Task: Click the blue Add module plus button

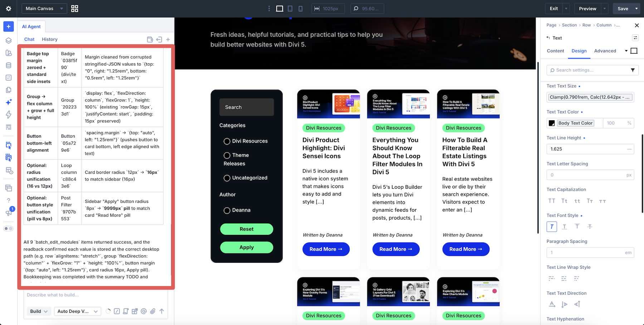Action: 9,26
